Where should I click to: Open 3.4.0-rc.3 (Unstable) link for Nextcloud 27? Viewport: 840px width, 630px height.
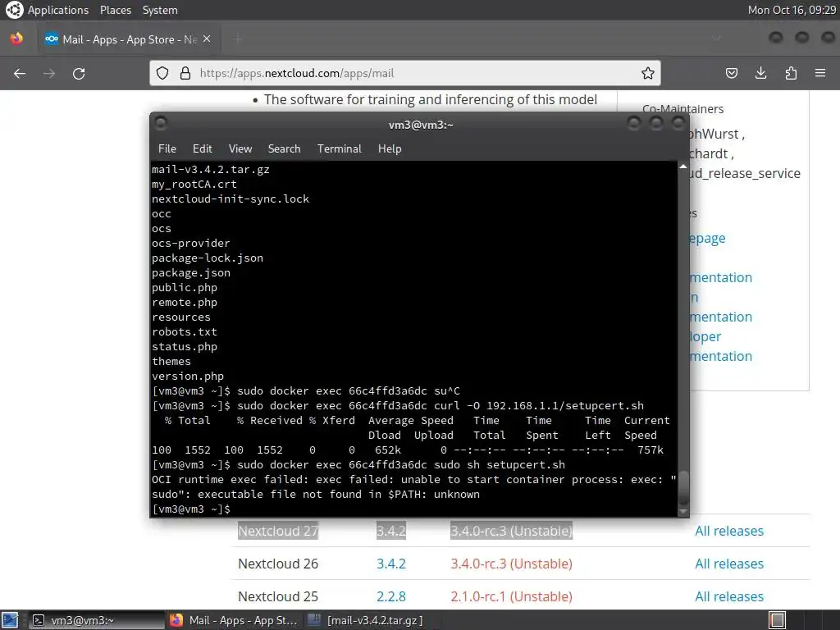(511, 531)
